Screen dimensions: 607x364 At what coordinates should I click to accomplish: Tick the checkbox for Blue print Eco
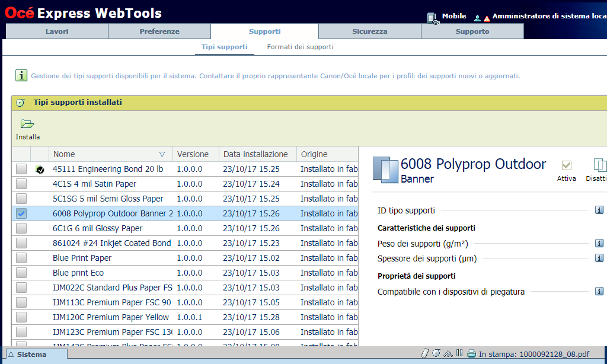[x=21, y=273]
